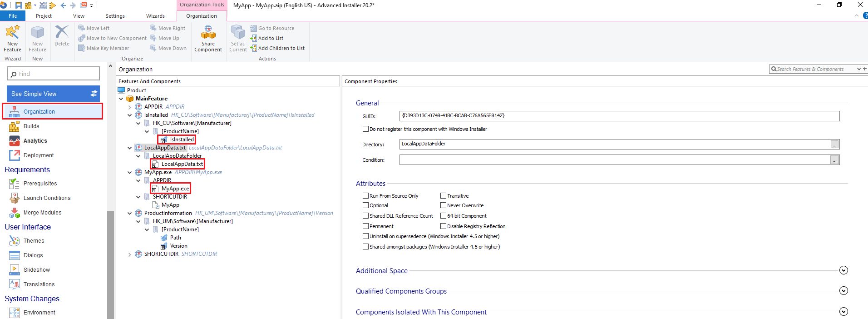Screen dimensions: 868x319
Task: Toggle the Optional attribute checkbox
Action: click(x=365, y=205)
